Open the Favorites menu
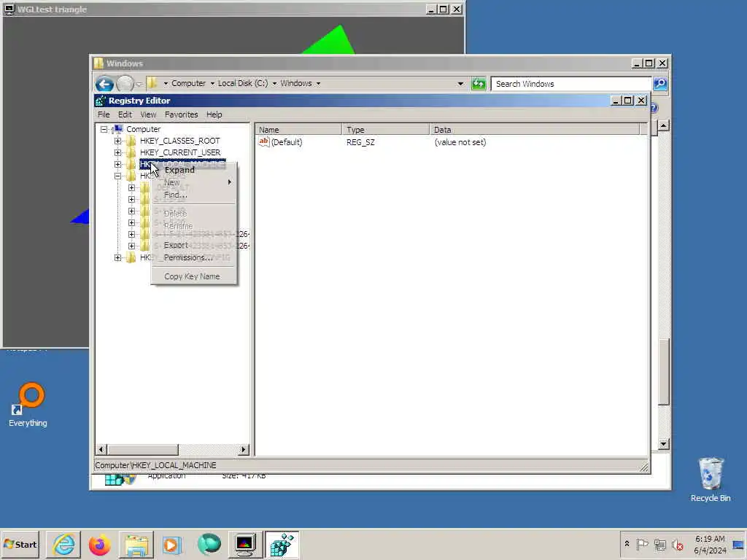747x560 pixels. [181, 114]
